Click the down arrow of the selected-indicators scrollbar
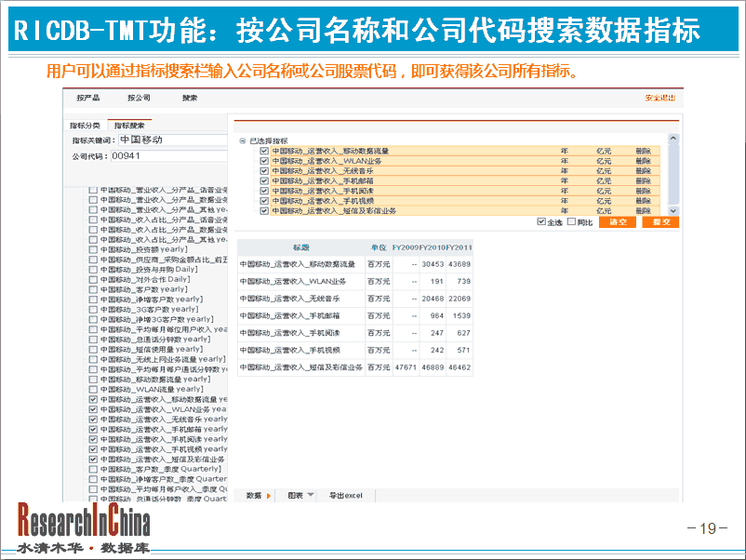This screenshot has height=560, width=746. [673, 210]
